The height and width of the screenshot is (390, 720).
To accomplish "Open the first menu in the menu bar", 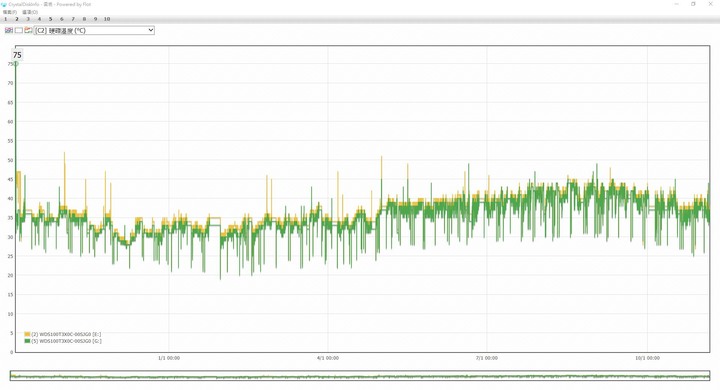I will click(10, 12).
